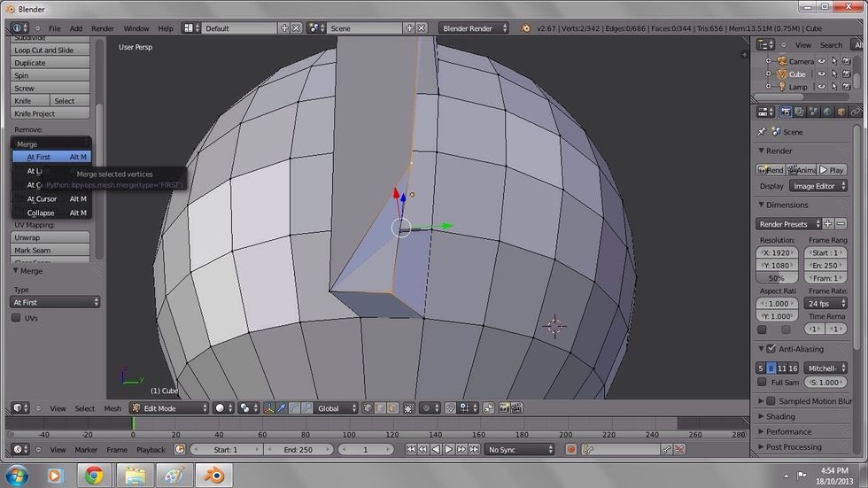Toggle the Cube visibility eye

[x=822, y=74]
